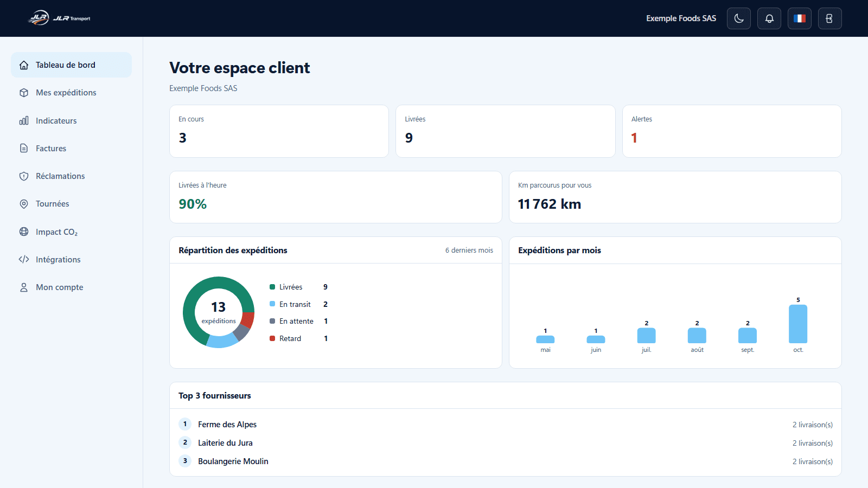The image size is (868, 488).
Task: Click the rank 1 badge beside Ferme des Alpes
Action: (185, 424)
